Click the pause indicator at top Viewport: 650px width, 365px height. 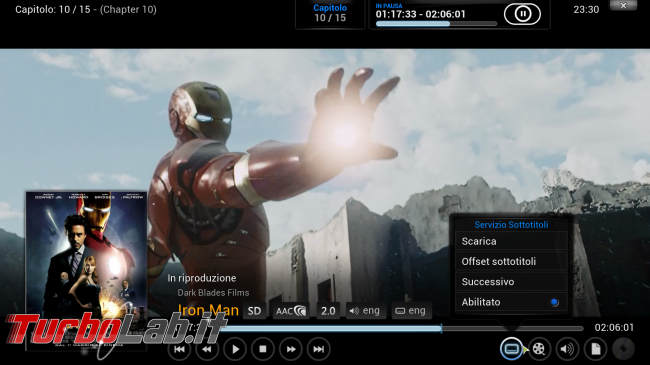522,14
